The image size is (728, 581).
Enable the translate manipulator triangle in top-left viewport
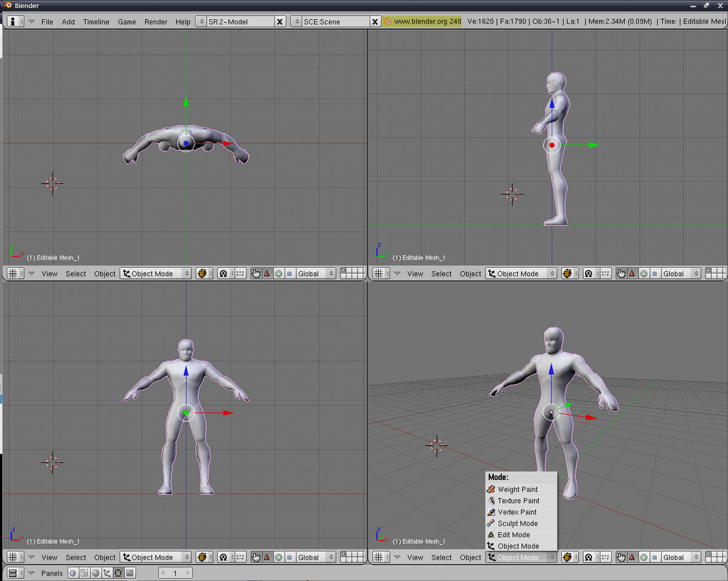(x=267, y=274)
